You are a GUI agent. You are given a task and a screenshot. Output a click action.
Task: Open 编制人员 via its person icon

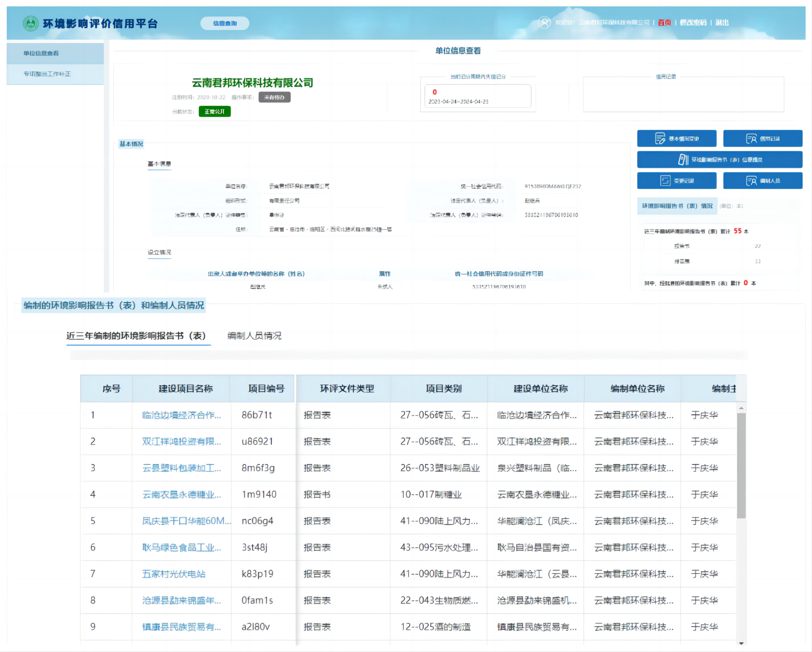[x=751, y=180]
